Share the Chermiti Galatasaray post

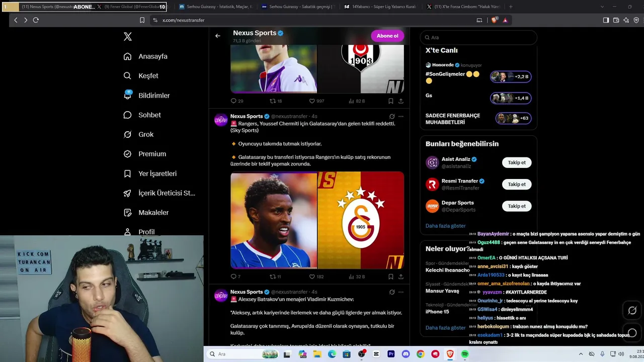pyautogui.click(x=400, y=277)
